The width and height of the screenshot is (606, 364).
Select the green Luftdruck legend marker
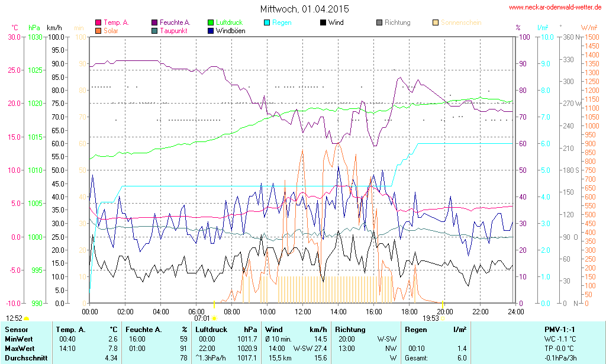click(x=211, y=22)
